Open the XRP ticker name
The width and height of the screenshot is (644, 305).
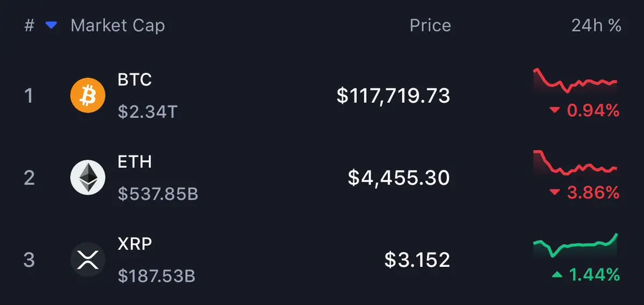pos(135,244)
